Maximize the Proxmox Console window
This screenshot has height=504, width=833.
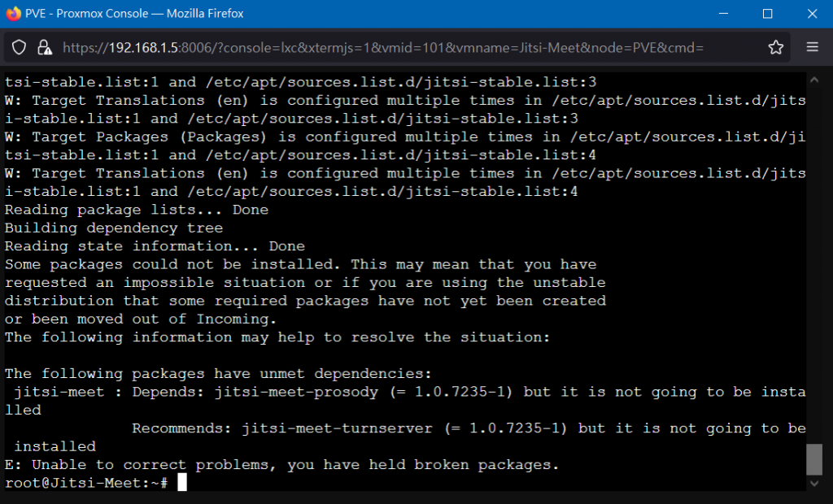pos(768,13)
